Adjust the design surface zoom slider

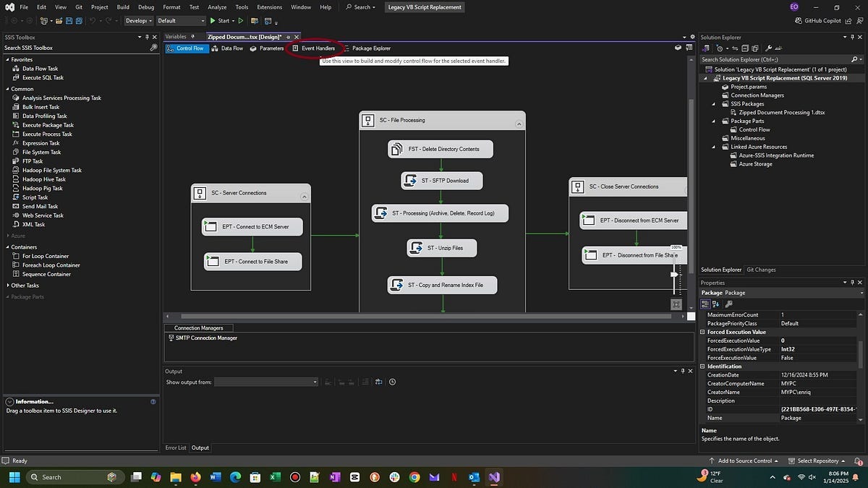[x=674, y=274]
